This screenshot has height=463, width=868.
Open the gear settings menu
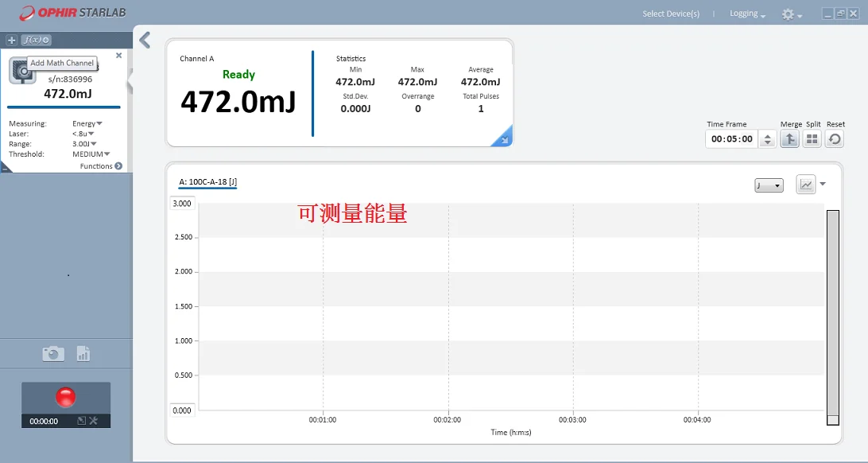coord(792,14)
